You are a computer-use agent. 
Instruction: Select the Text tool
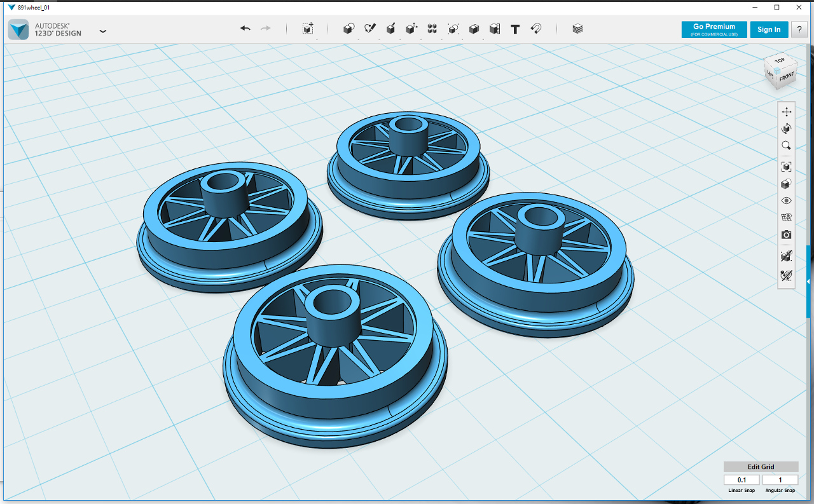point(515,29)
